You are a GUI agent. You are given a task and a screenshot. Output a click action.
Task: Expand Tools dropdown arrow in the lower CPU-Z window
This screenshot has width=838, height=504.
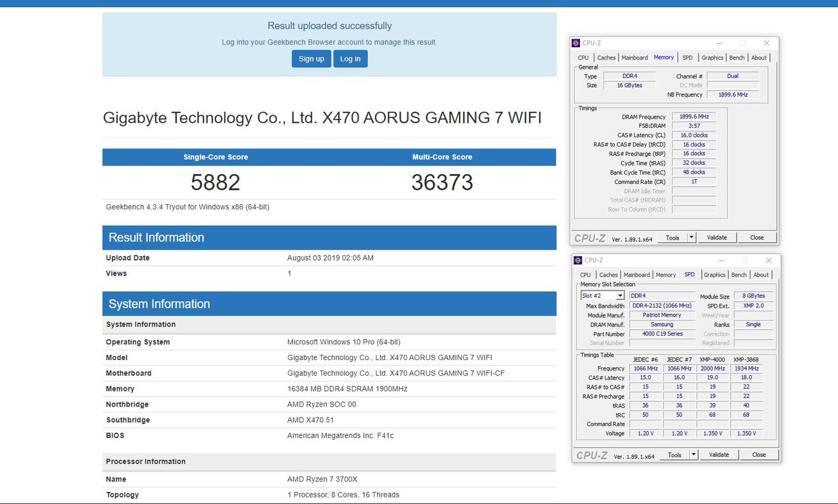click(694, 455)
